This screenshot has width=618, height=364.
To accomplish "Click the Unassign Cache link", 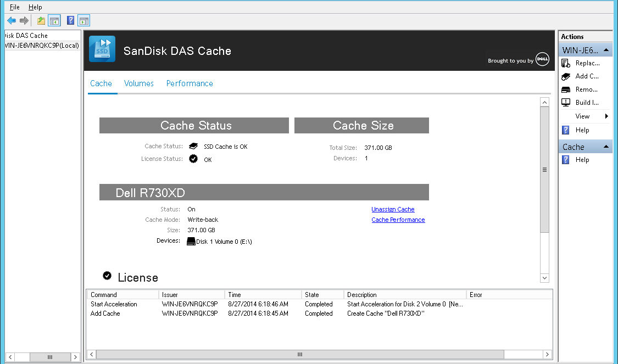I will click(393, 209).
